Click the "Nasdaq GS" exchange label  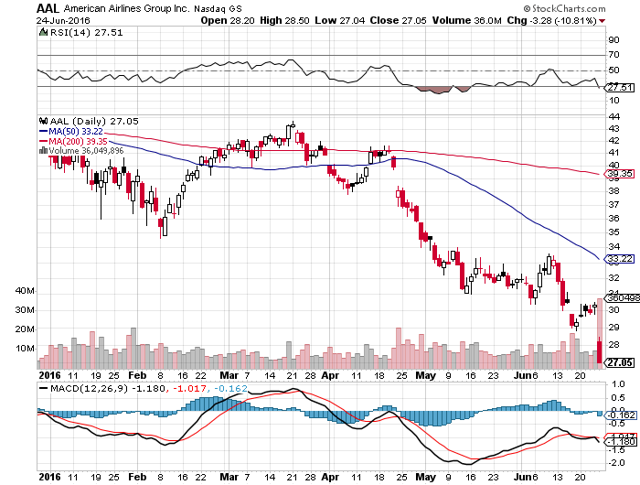(x=218, y=9)
